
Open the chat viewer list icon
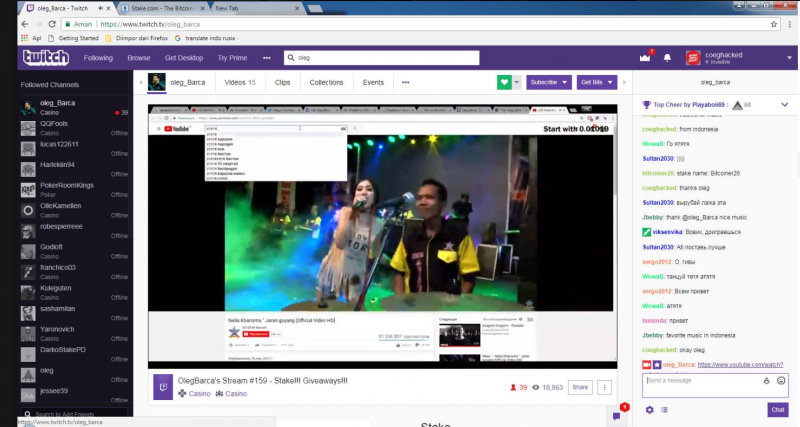pos(664,410)
